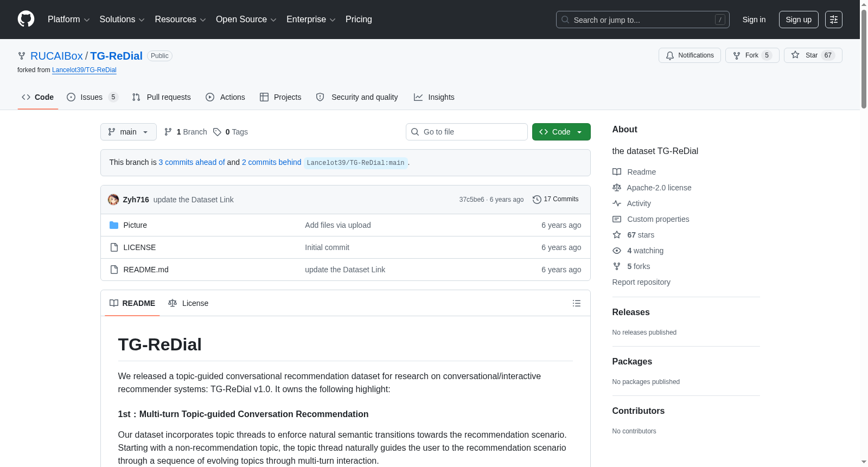Open commit hash 37c5be6
Viewport: 868px width, 467px height.
[471, 200]
